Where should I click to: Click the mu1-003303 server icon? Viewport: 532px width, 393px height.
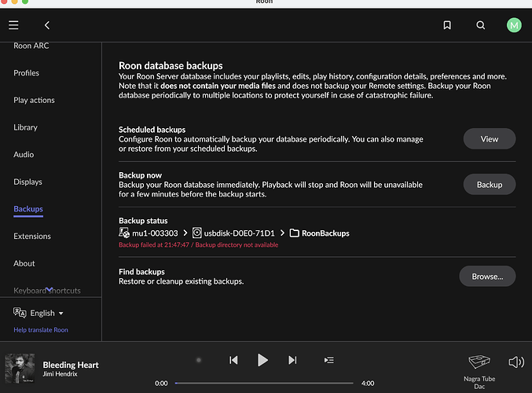click(x=124, y=233)
